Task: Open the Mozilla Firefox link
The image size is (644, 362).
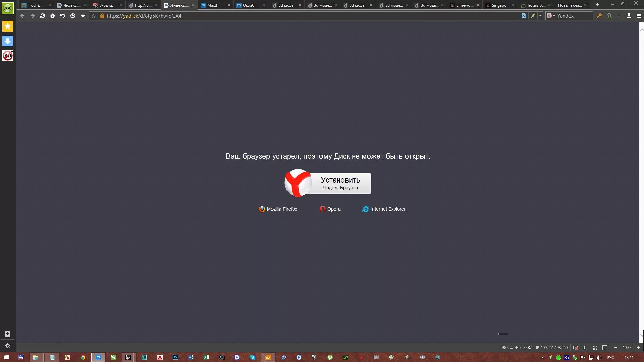Action: tap(282, 209)
